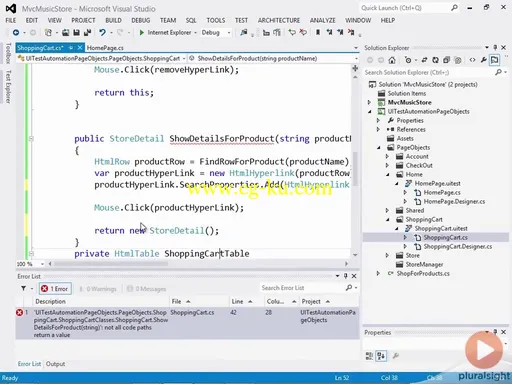Viewport: 512px width, 384px height.
Task: Click the Quick Launch search magnifier
Action: pos(454,8)
